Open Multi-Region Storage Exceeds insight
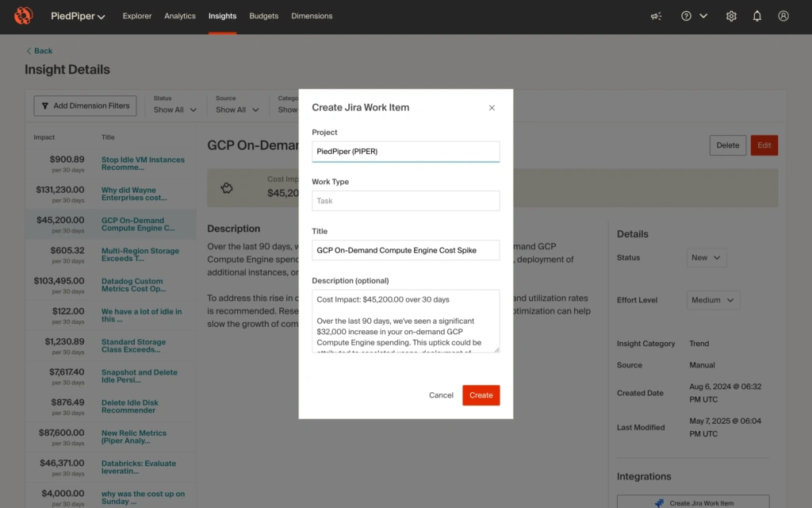The width and height of the screenshot is (812, 508). pos(140,255)
